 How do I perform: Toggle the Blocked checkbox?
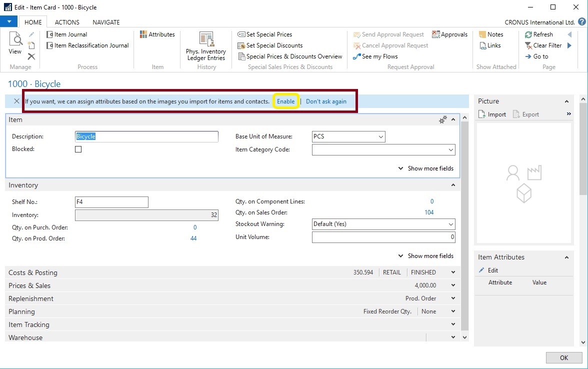pos(78,149)
